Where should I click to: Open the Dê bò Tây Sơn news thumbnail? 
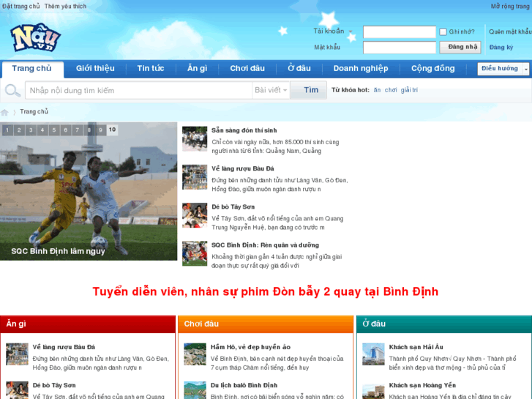coord(195,215)
